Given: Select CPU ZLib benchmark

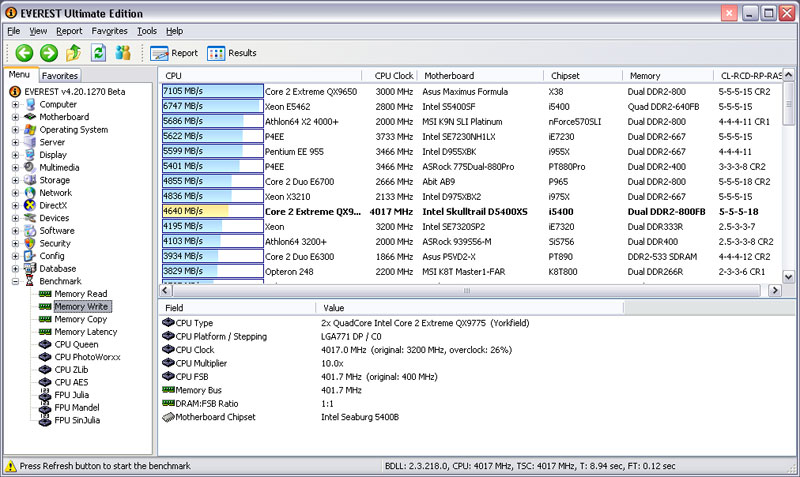Looking at the screenshot, I should (x=71, y=370).
